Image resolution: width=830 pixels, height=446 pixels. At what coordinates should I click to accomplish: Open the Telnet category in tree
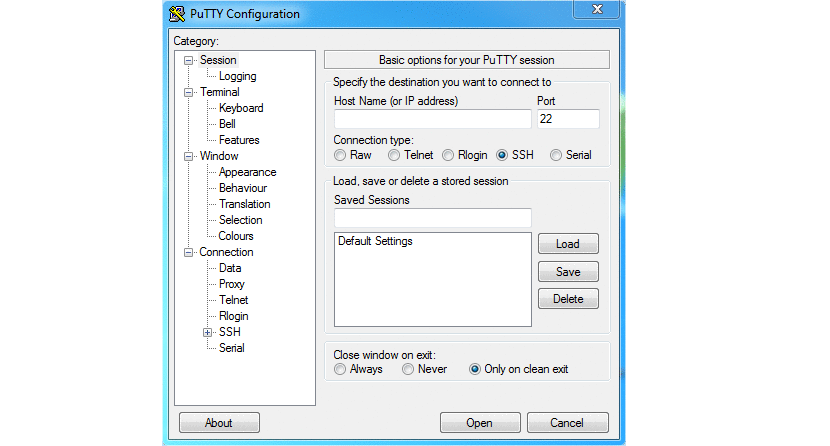click(233, 300)
